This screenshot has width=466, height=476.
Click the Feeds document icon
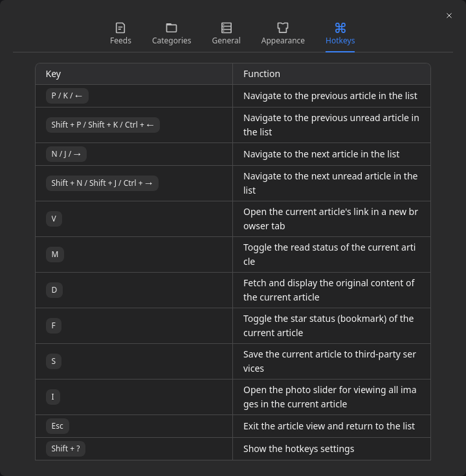[120, 28]
